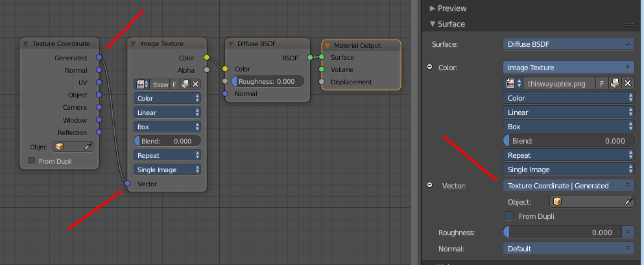Click Roughness link dot button in panel
This screenshot has width=644, height=265.
tap(628, 233)
